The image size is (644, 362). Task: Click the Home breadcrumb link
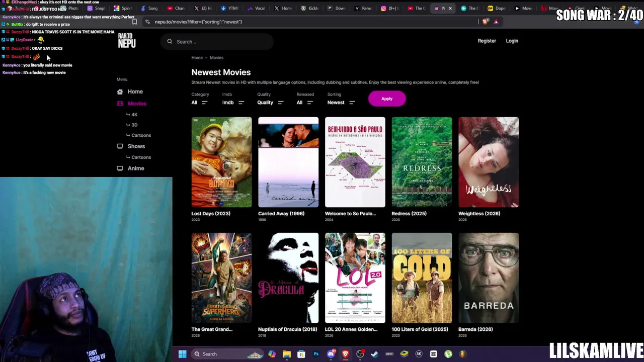(x=197, y=58)
